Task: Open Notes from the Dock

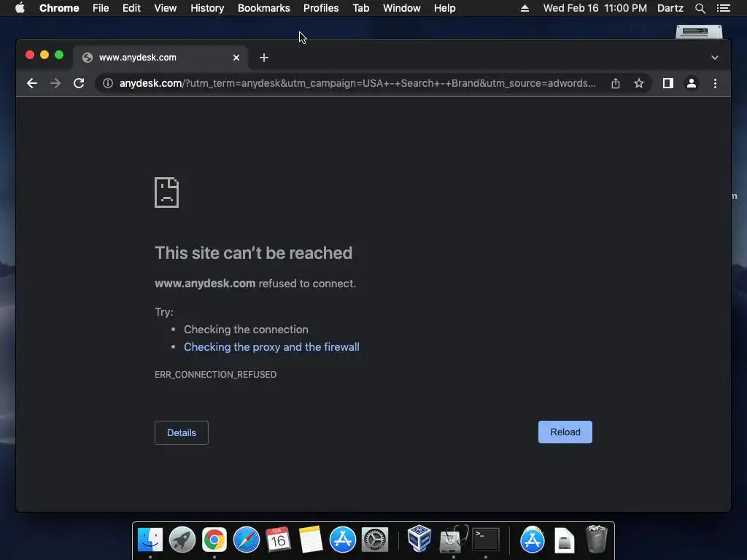Action: tap(311, 540)
